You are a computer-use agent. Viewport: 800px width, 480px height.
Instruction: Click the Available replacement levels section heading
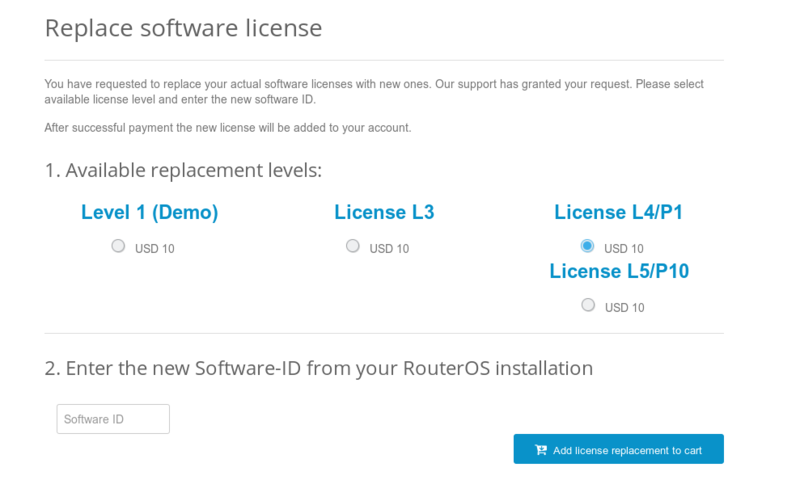click(x=183, y=170)
